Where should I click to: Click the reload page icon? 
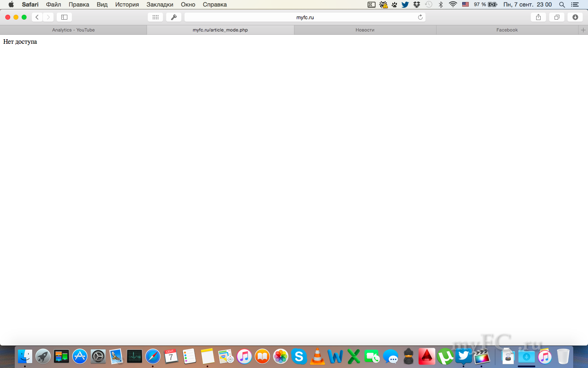pyautogui.click(x=420, y=17)
